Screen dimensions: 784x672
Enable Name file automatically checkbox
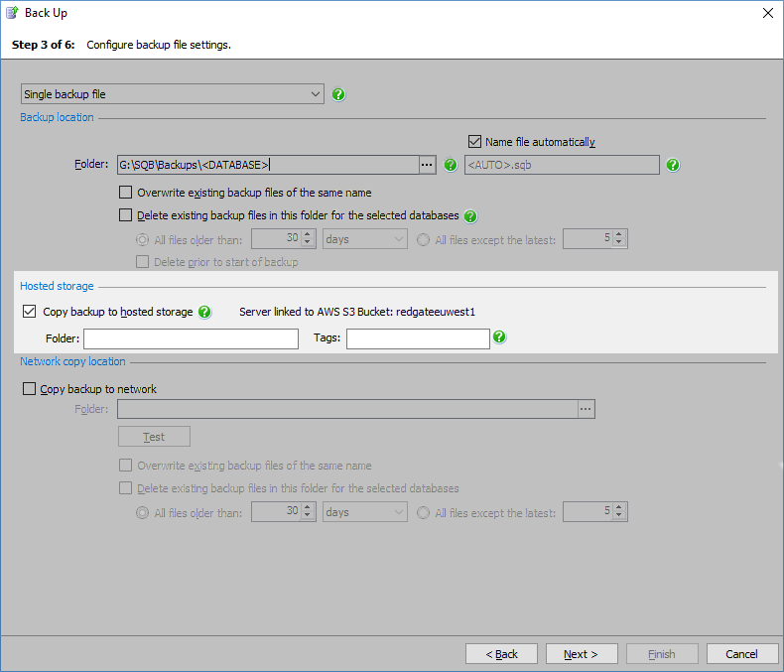coord(474,142)
